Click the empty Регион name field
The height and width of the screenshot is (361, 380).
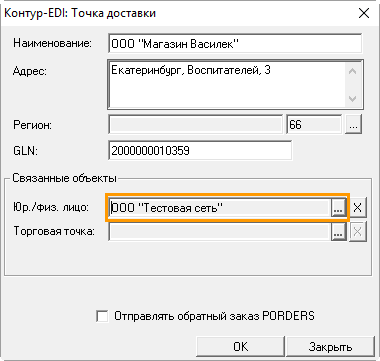pos(196,125)
